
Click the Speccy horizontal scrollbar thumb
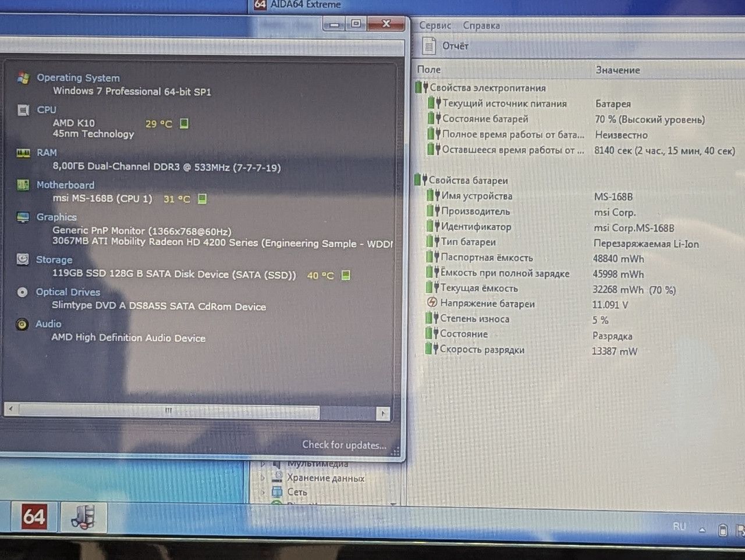tap(168, 411)
